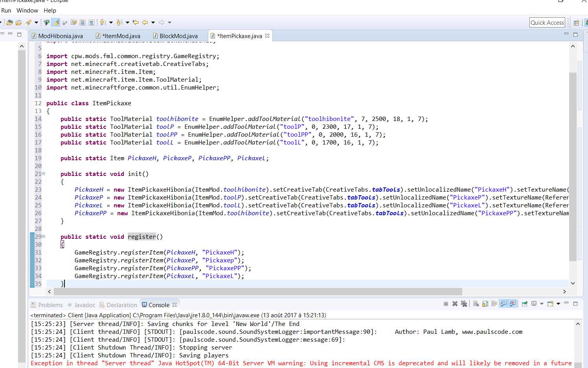The height and width of the screenshot is (368, 588).
Task: Toggle Show Console on Standard Error
Action: coord(513,304)
